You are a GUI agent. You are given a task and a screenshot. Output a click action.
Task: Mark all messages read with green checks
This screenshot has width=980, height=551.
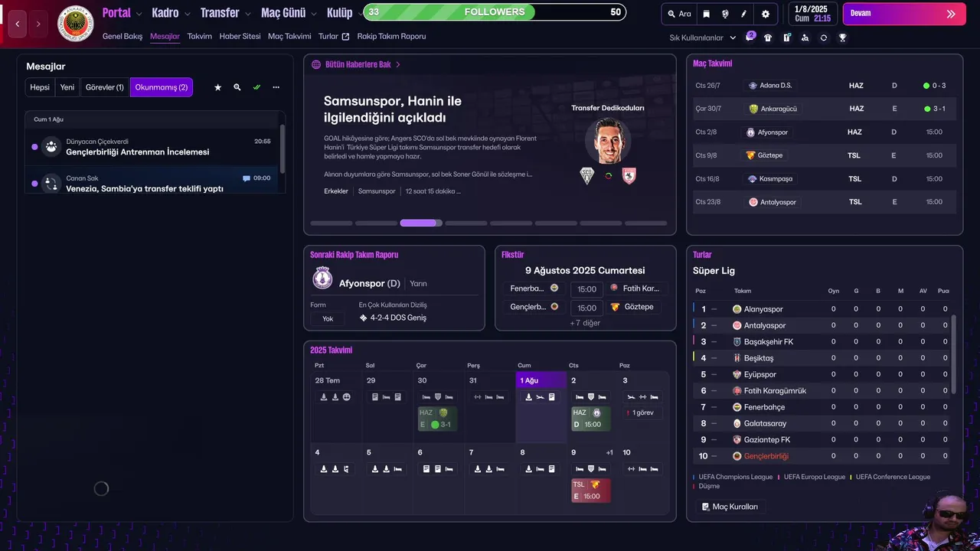(x=256, y=87)
